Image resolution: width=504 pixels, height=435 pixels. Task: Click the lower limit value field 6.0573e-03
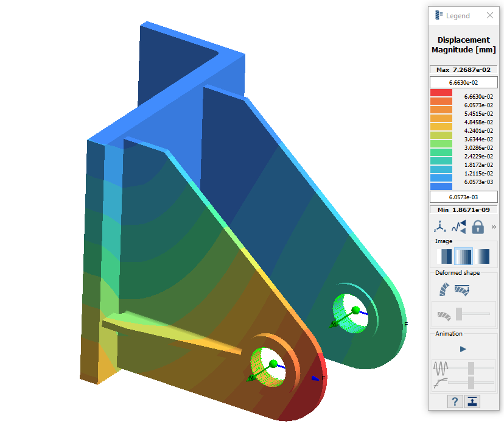pyautogui.click(x=463, y=197)
